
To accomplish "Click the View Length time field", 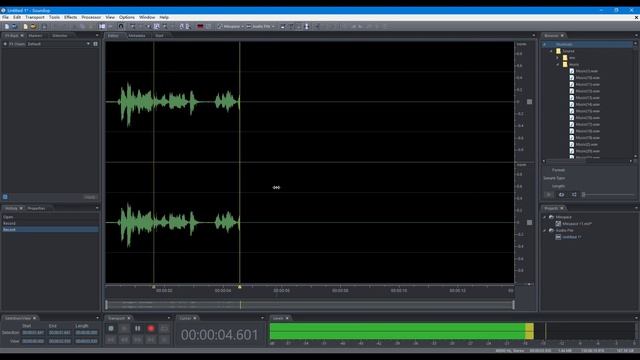I will pyautogui.click(x=87, y=341).
